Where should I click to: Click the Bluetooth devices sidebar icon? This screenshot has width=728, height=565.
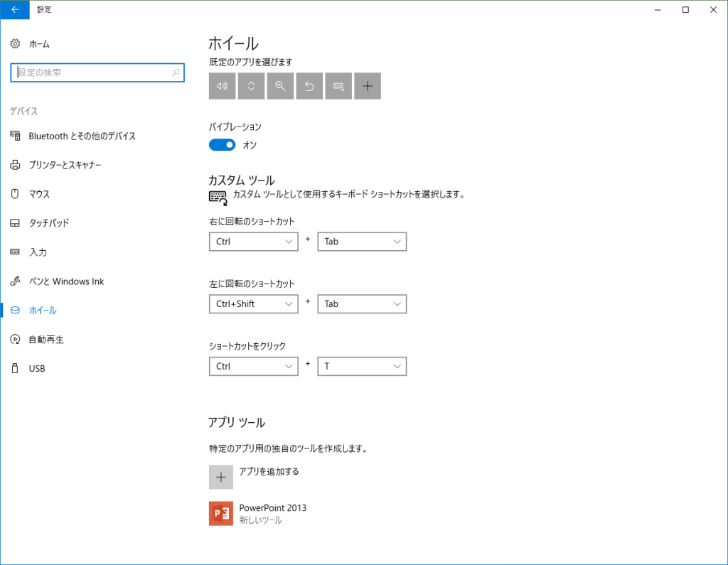tap(15, 136)
